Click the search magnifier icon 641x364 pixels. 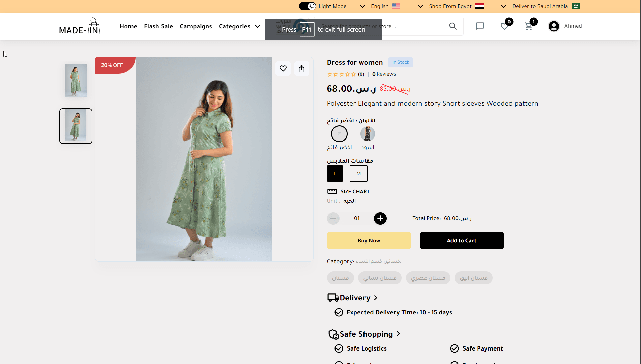point(453,26)
